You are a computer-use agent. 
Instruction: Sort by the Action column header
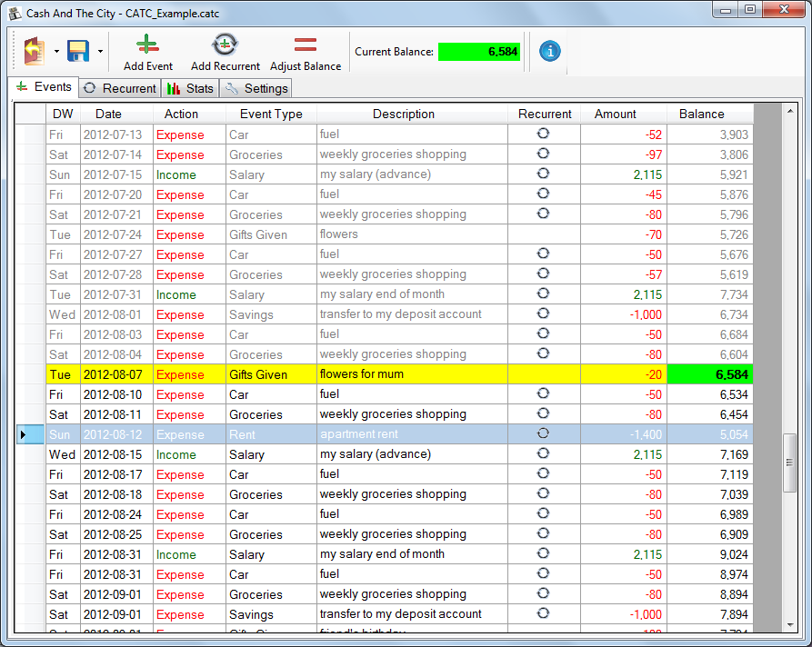(x=189, y=114)
